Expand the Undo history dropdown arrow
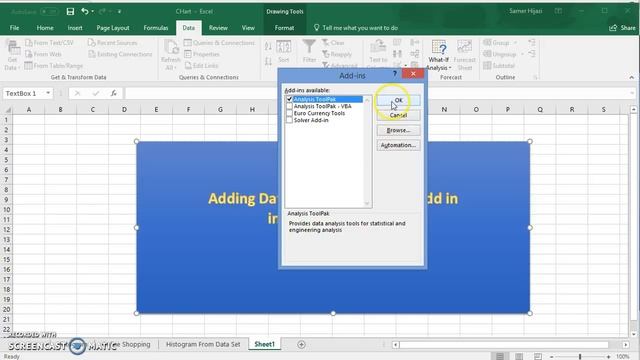This screenshot has width=640, height=360. 93,11
